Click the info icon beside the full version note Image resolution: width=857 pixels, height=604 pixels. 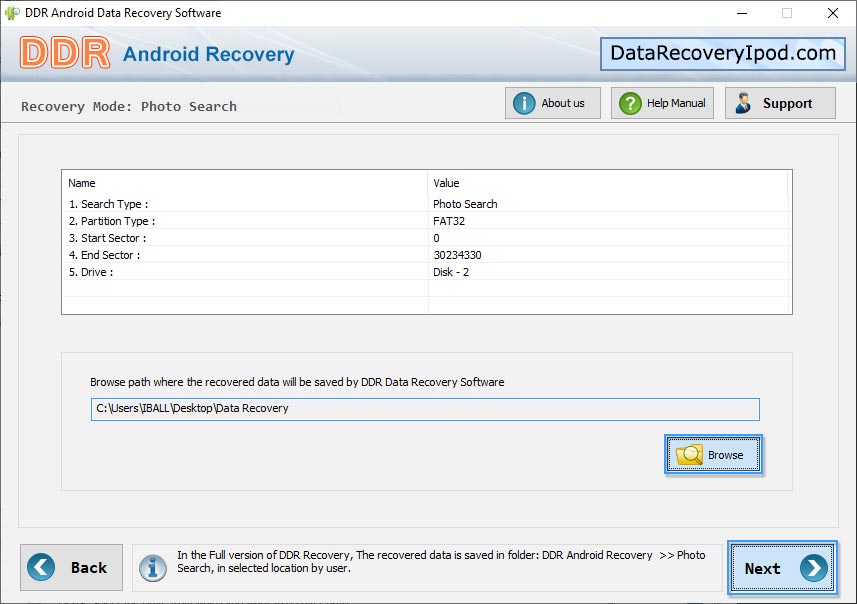click(152, 568)
